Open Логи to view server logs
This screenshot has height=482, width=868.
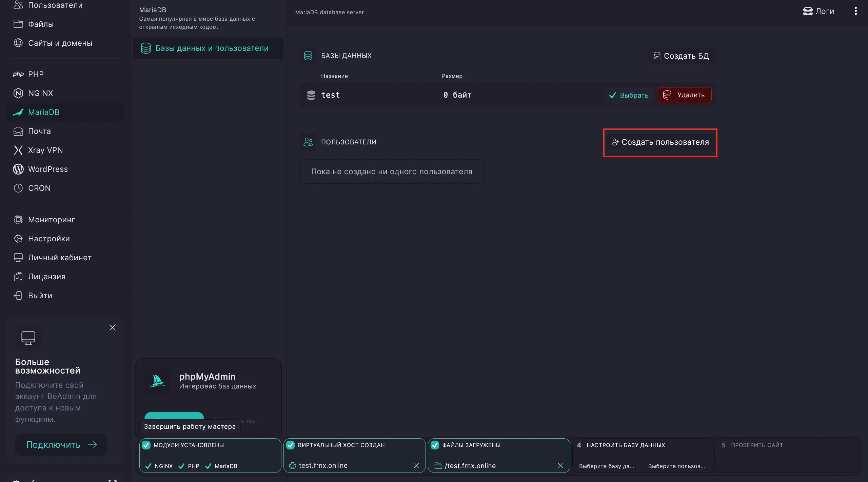click(x=818, y=11)
